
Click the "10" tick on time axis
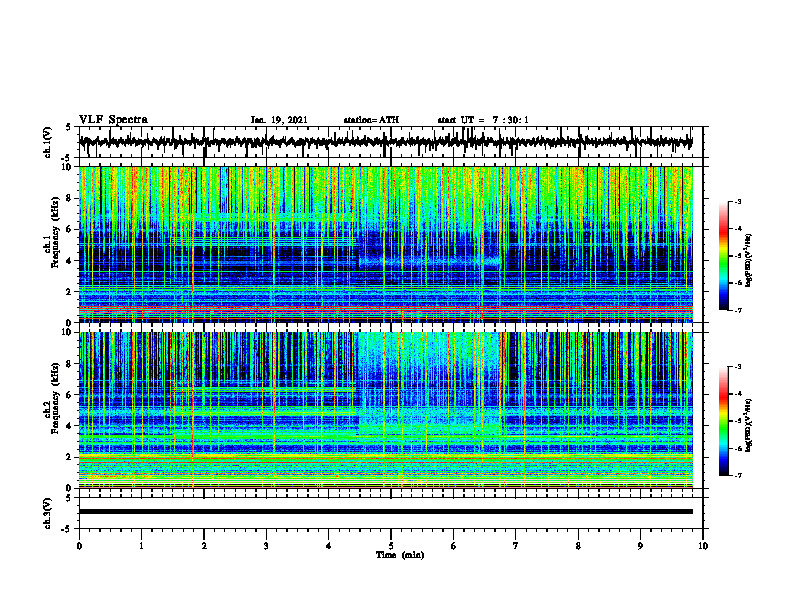pyautogui.click(x=703, y=546)
